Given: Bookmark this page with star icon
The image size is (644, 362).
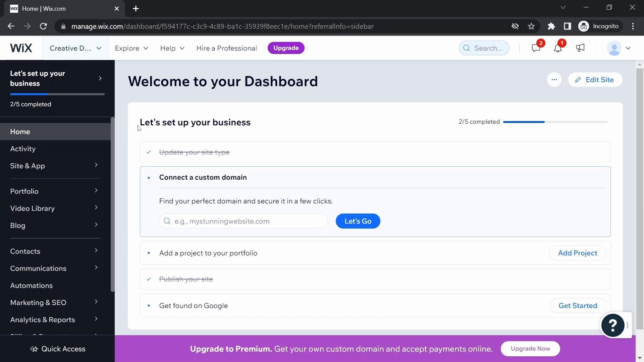Looking at the screenshot, I should (531, 26).
